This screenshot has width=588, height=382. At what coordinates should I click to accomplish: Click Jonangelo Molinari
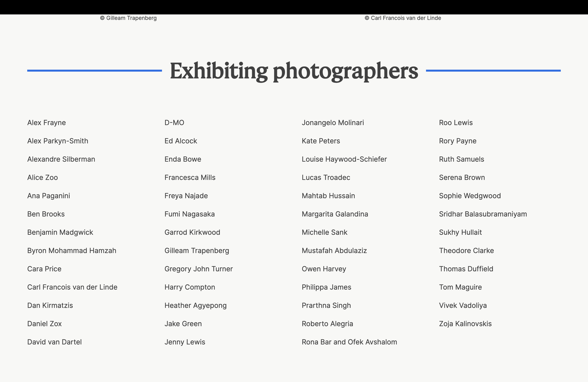click(x=333, y=123)
